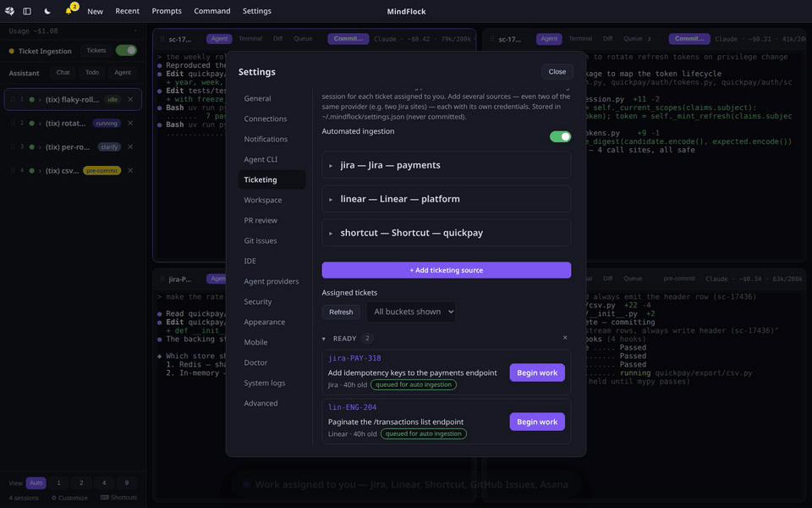Expand the (tix) per-ro... session chevron
This screenshot has width=812, height=508.
(40, 147)
